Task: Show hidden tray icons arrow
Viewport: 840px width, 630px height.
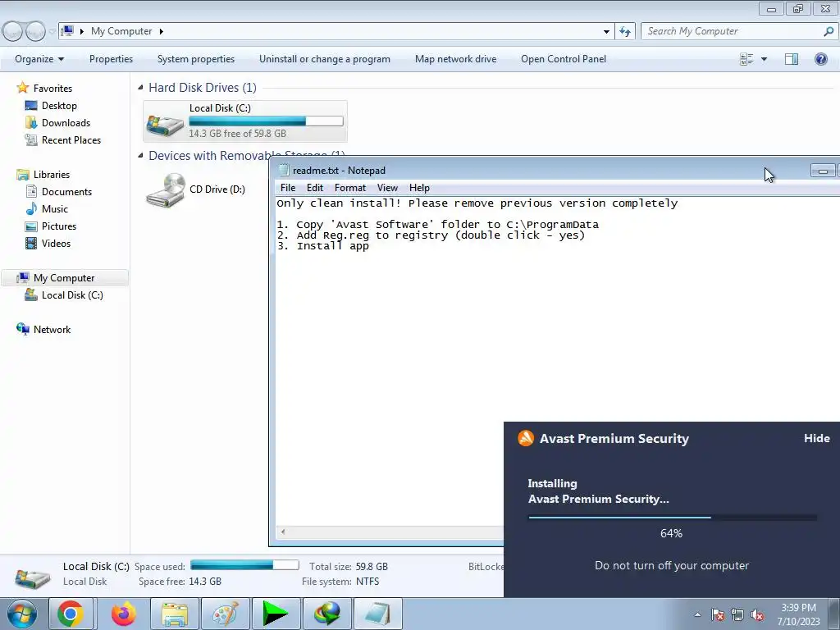Action: [x=697, y=615]
